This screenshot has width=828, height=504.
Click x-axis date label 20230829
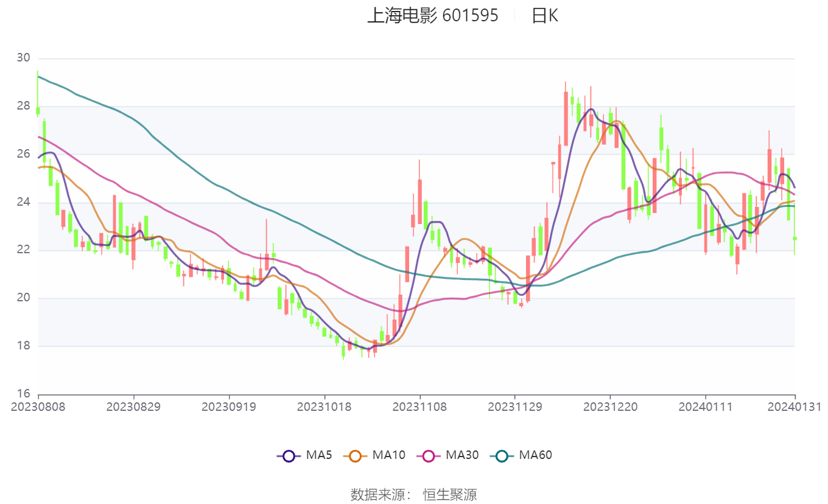click(x=133, y=407)
